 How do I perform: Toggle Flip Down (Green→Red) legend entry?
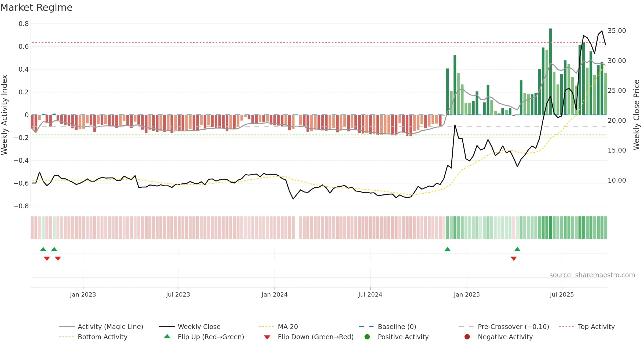(x=309, y=337)
